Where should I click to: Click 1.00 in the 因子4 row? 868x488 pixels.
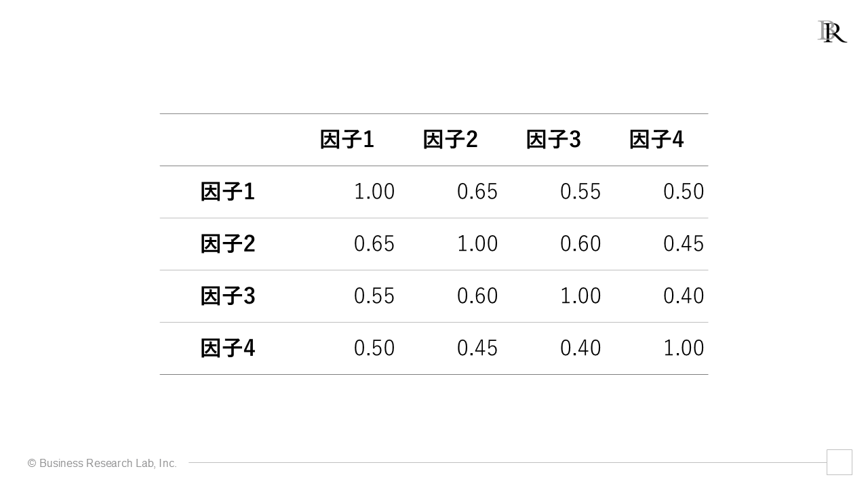pyautogui.click(x=684, y=348)
